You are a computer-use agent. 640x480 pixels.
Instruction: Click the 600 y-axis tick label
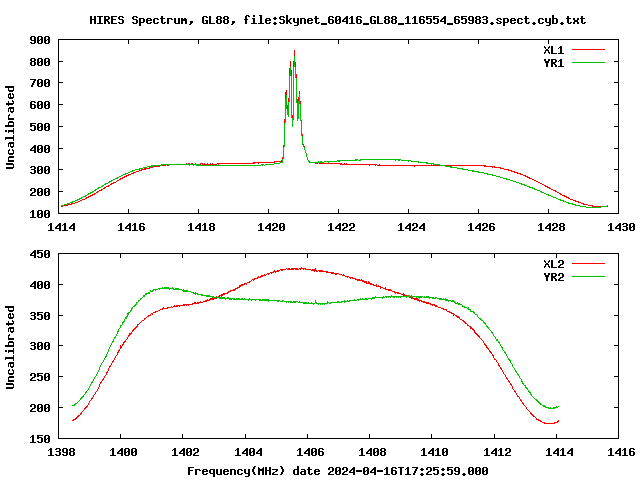tap(40, 105)
